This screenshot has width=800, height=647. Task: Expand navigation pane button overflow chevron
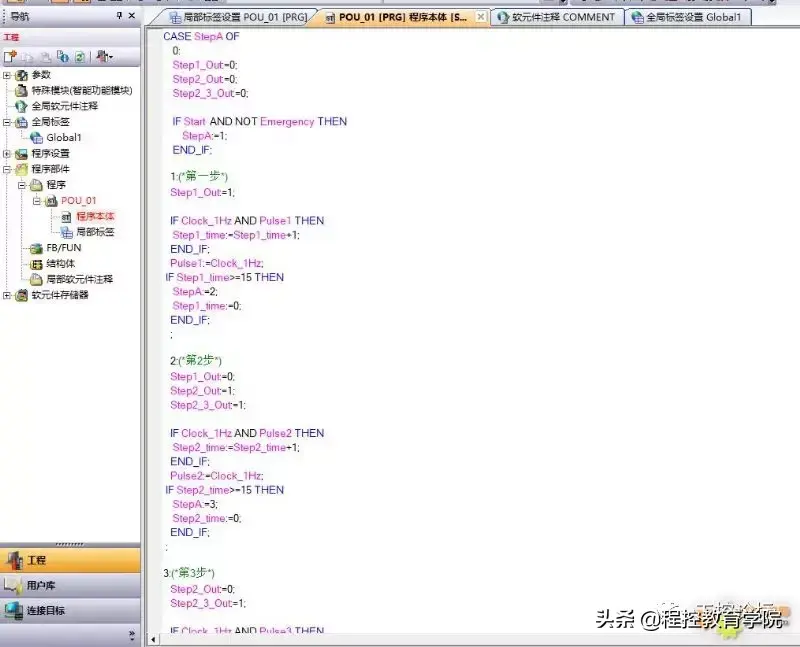pos(132,635)
